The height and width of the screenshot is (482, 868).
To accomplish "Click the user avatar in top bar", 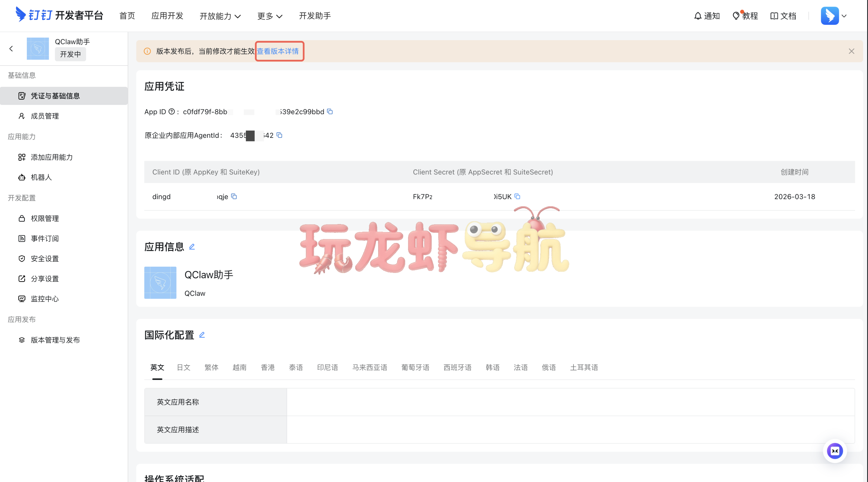I will coord(830,16).
